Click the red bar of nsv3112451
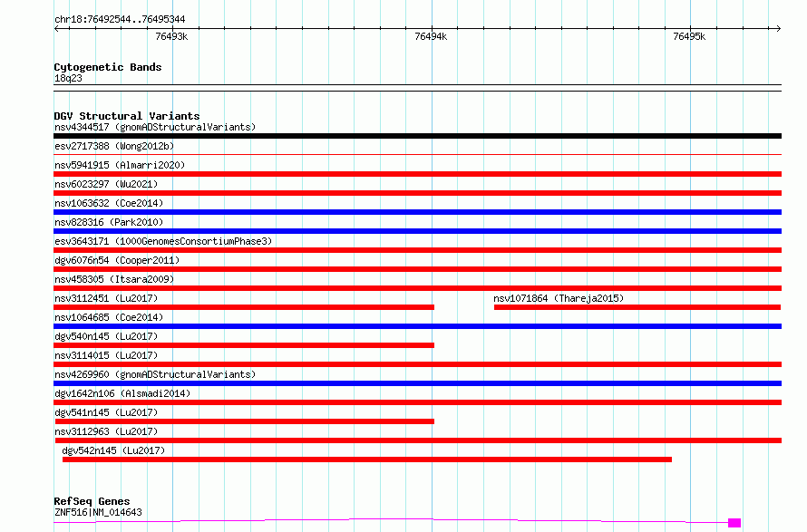807x532 pixels. click(244, 307)
